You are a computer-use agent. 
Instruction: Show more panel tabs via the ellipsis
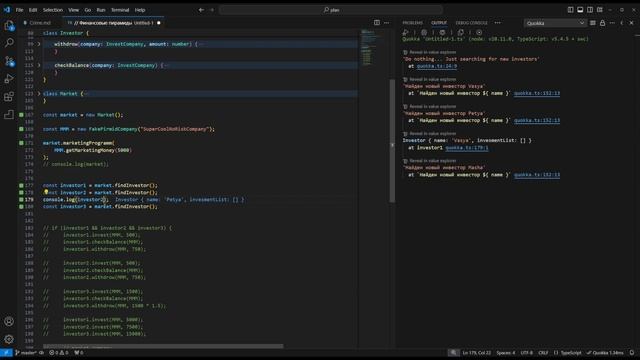click(x=497, y=23)
